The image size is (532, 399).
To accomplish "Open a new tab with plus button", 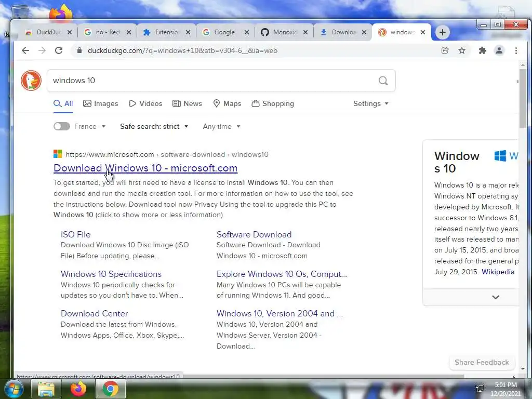I will 442,32.
